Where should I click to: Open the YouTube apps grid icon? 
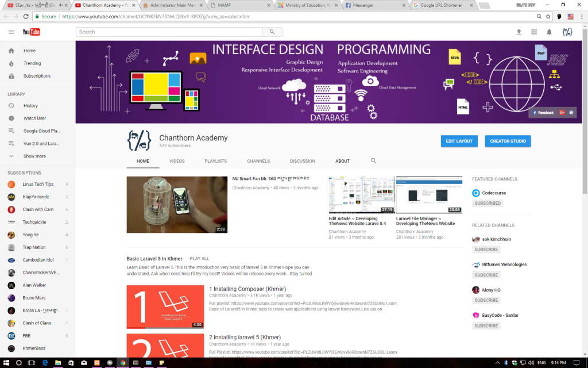(534, 32)
